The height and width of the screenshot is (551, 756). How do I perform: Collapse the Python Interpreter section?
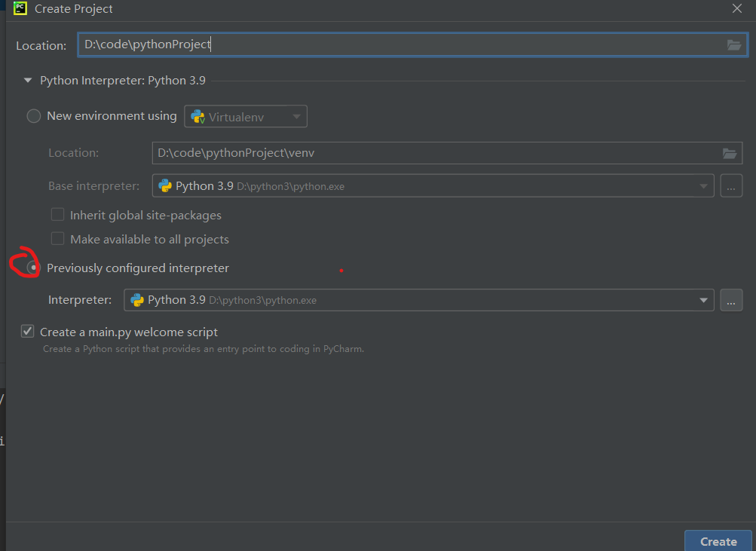[x=28, y=81]
